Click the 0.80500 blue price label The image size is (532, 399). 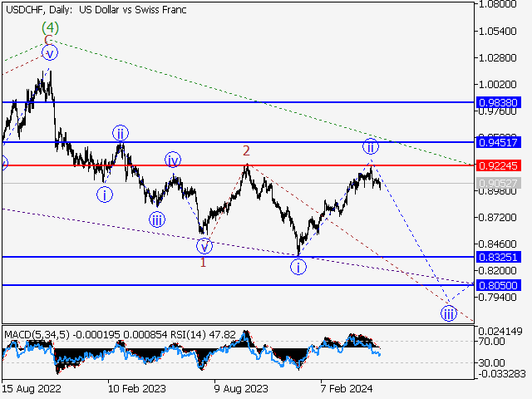point(499,285)
